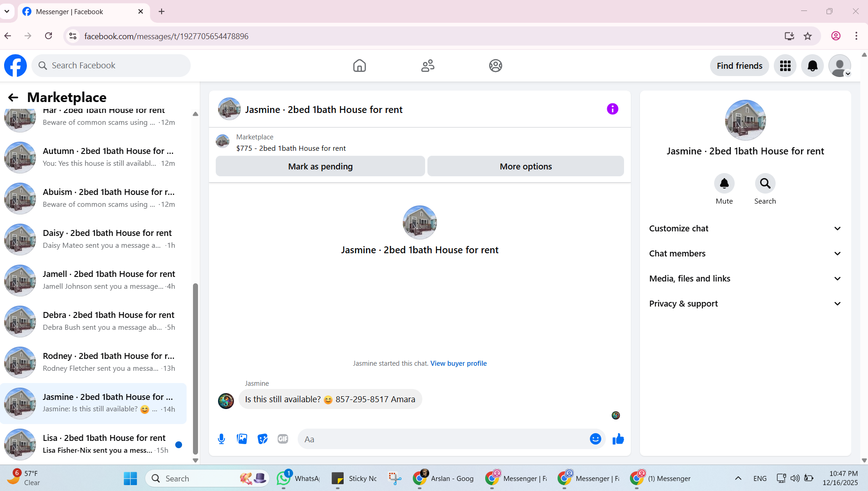Open the Jasmine chat header title
Viewport: 868px width, 491px height.
click(324, 110)
